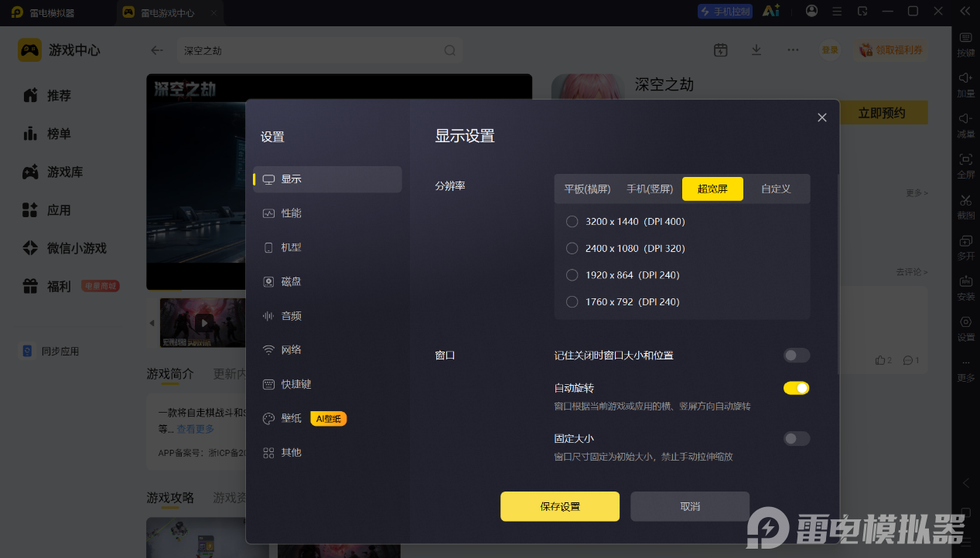The width and height of the screenshot is (980, 558).
Task: Click the 取消 cancel button
Action: (690, 507)
